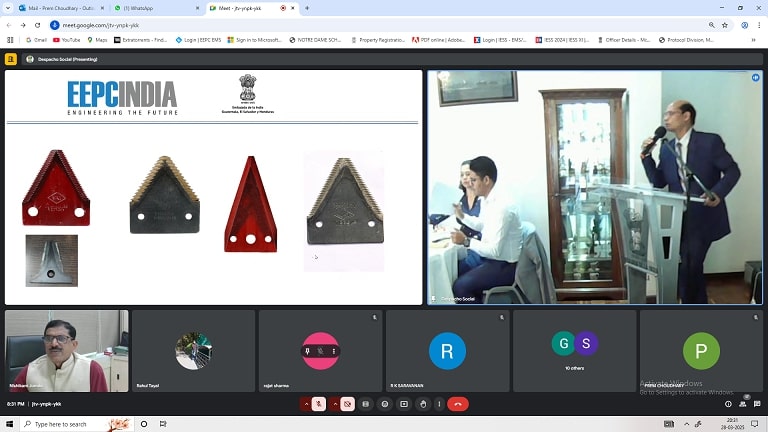
Task: Mute rajat sharma via tile overlay mic icon
Action: point(320,351)
